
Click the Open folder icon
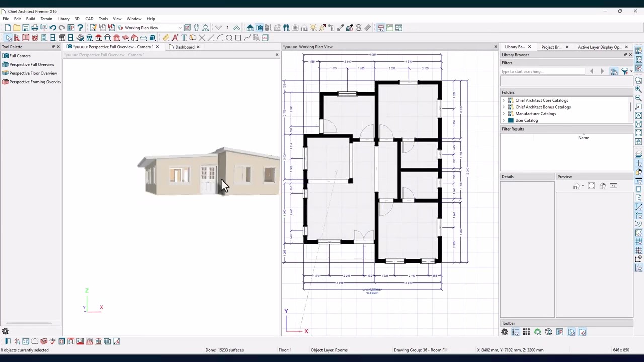pyautogui.click(x=17, y=28)
